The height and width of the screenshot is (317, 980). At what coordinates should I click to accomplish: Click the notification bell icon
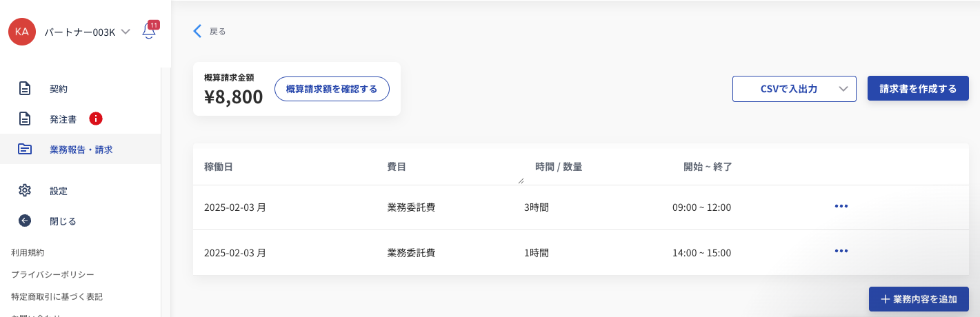click(149, 32)
